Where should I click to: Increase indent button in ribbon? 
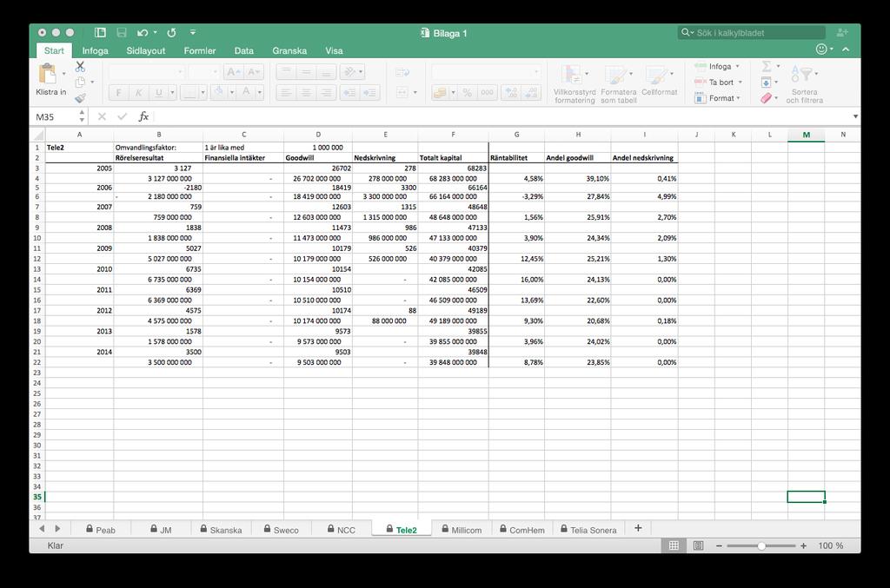pos(370,92)
